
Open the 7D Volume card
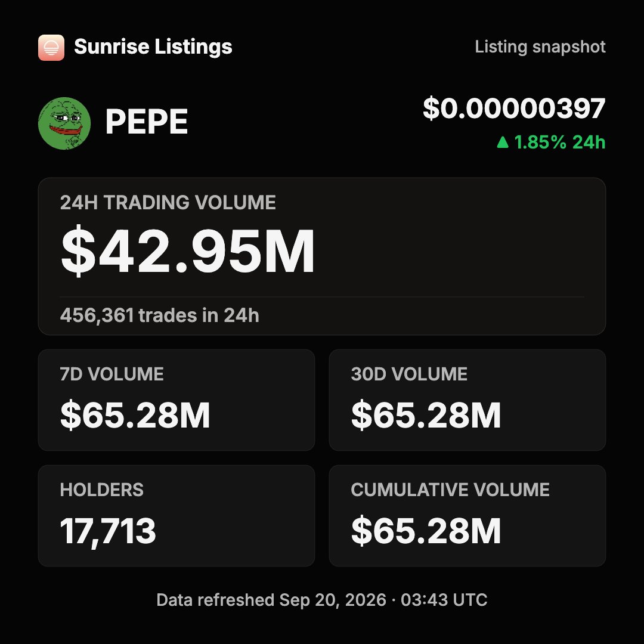pyautogui.click(x=177, y=400)
